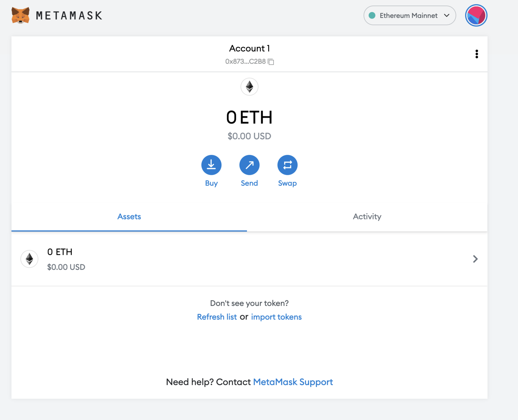This screenshot has width=518, height=420.
Task: Click the Ethereum logo above the balance
Action: (250, 86)
